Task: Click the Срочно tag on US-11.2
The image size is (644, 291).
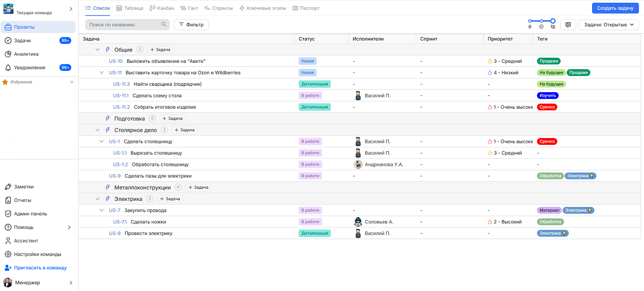Action: (547, 107)
